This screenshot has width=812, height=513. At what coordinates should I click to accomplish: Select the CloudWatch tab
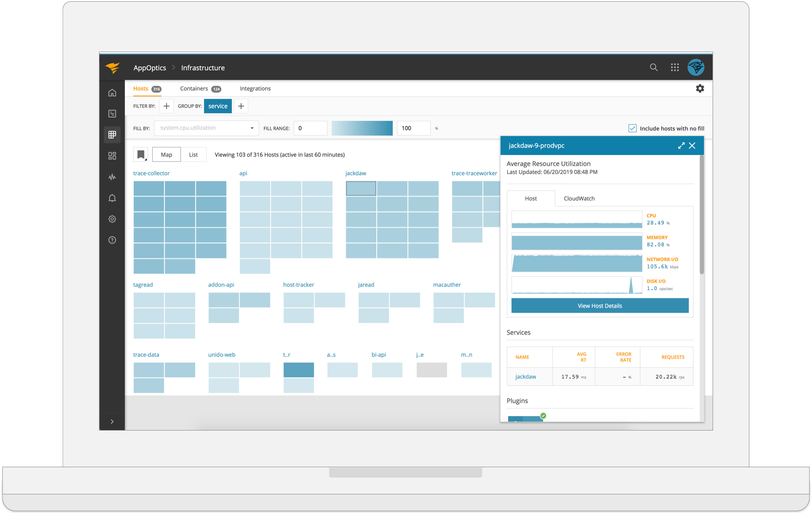pos(579,199)
